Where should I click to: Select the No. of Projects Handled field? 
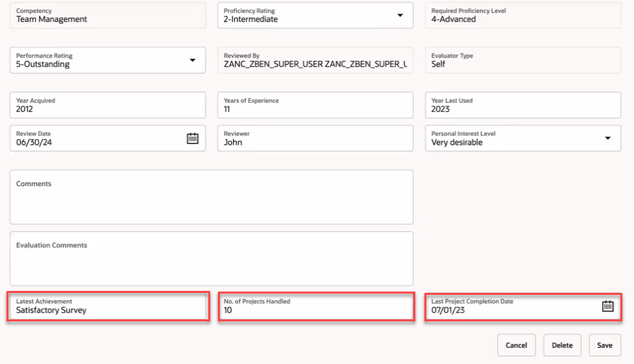click(316, 306)
